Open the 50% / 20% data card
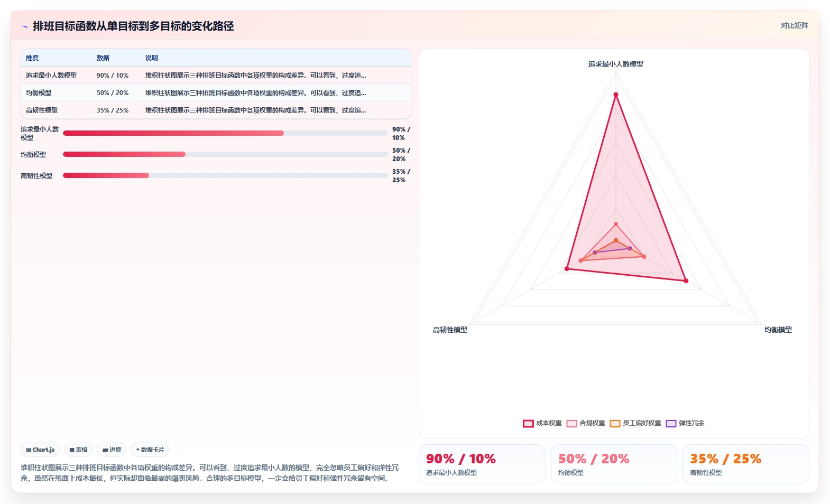This screenshot has width=830, height=504. click(x=614, y=464)
